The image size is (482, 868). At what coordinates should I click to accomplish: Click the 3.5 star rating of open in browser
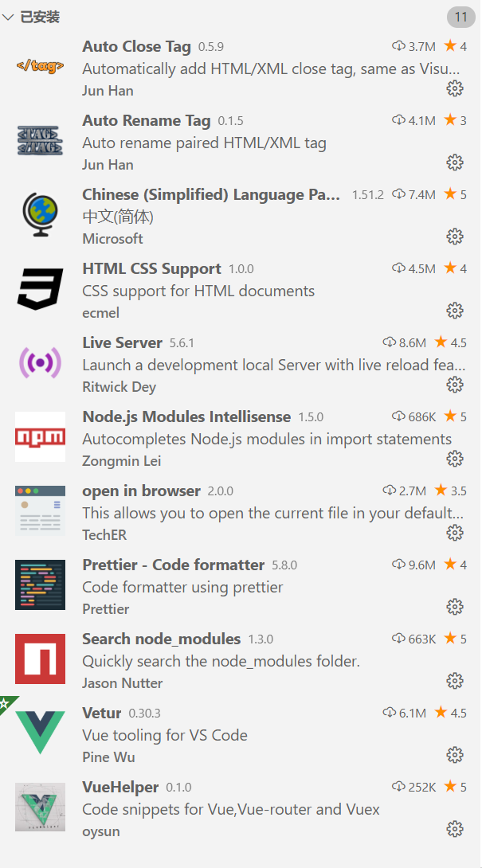tap(450, 491)
